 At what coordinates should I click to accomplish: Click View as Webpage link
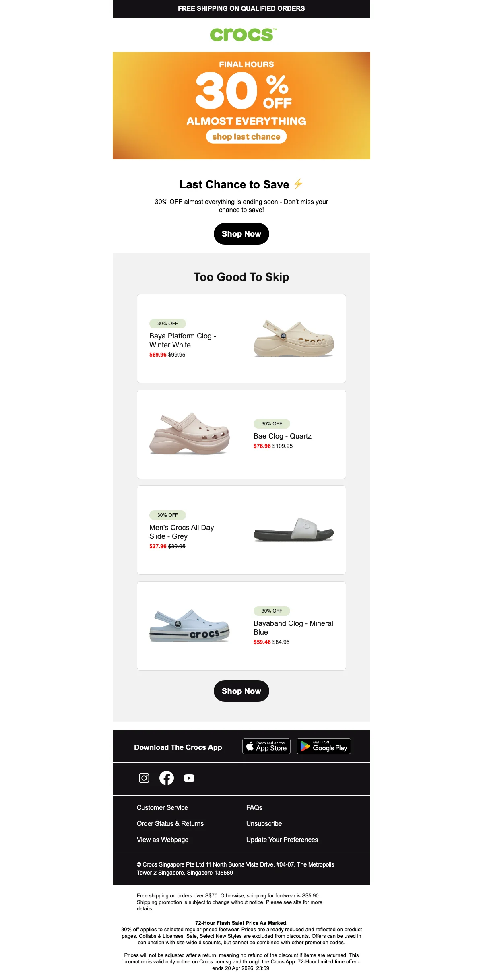click(163, 840)
